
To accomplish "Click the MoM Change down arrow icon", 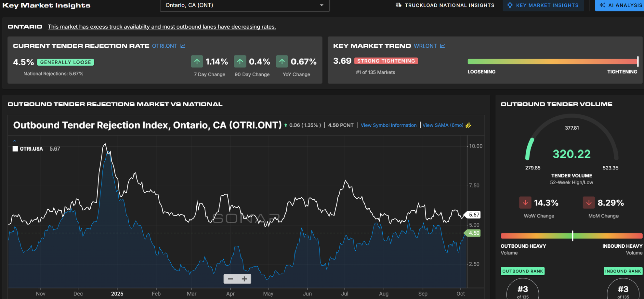I will tap(588, 203).
